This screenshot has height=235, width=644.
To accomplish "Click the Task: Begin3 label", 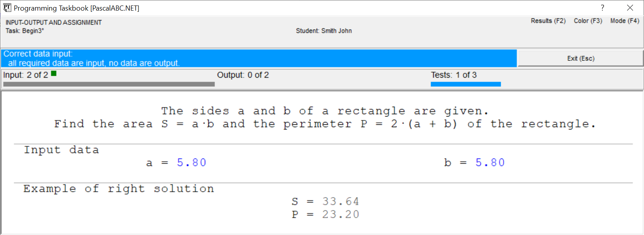I will point(25,31).
